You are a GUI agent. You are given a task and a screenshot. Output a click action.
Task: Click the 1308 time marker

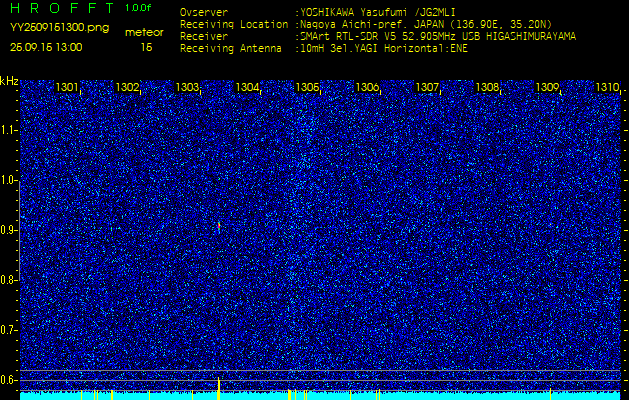[x=487, y=87]
